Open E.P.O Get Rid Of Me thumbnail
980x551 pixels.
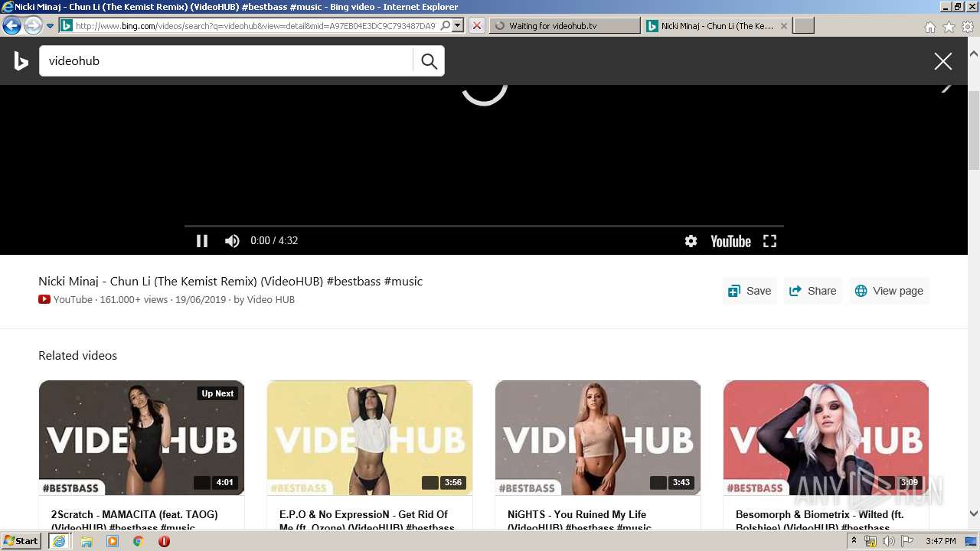(x=370, y=438)
